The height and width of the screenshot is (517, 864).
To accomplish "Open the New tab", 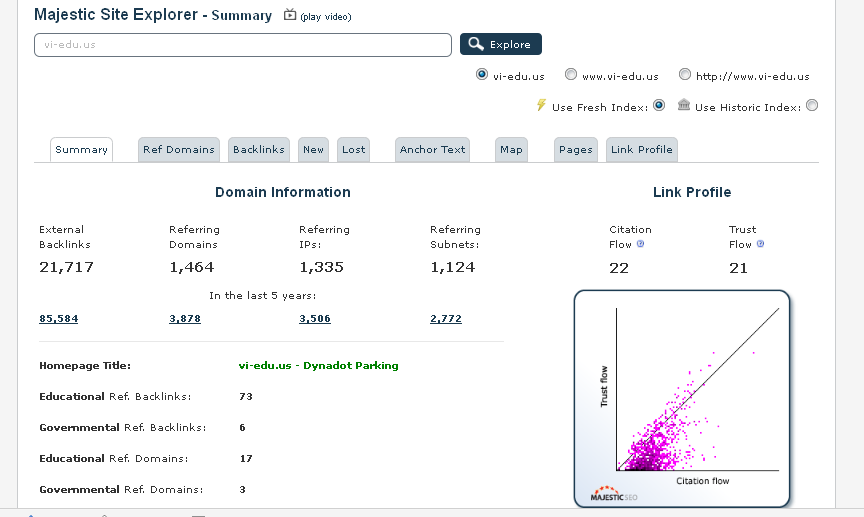I will pyautogui.click(x=314, y=149).
